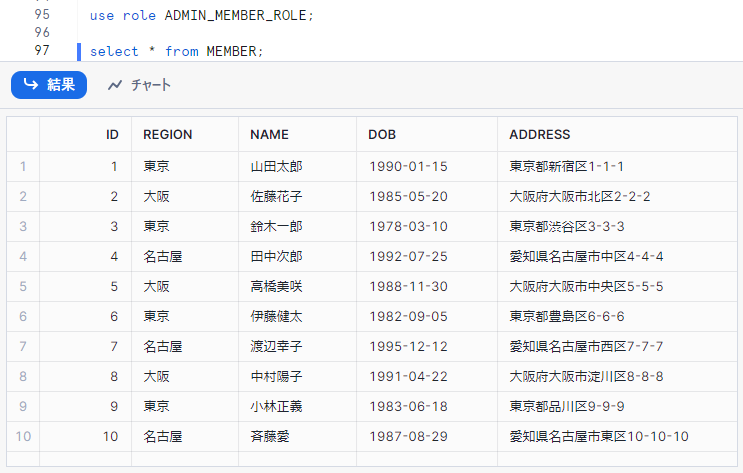Select the 東京 region cell for 小林正義
743x473 pixels.
185,406
